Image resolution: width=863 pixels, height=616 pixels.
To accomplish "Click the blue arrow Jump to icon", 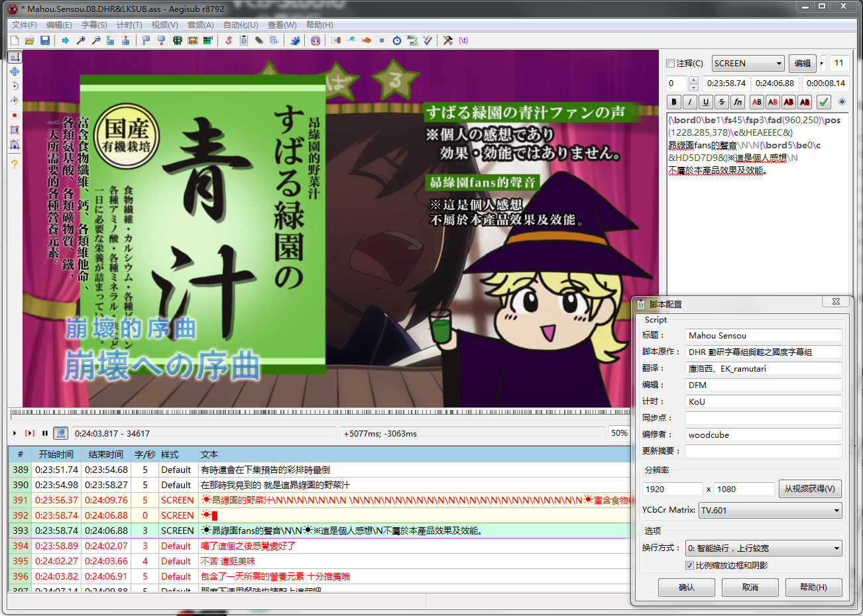I will point(65,40).
